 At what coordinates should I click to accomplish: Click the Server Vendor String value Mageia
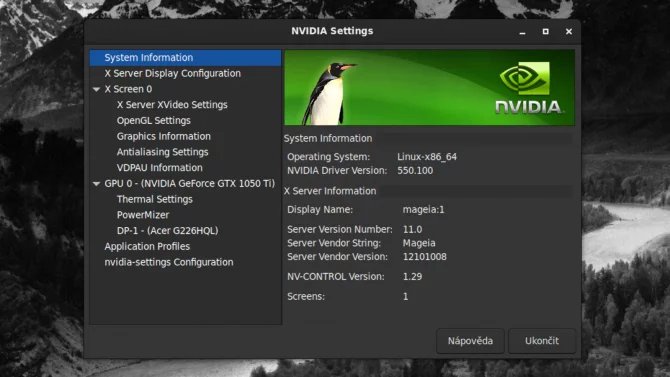click(419, 243)
